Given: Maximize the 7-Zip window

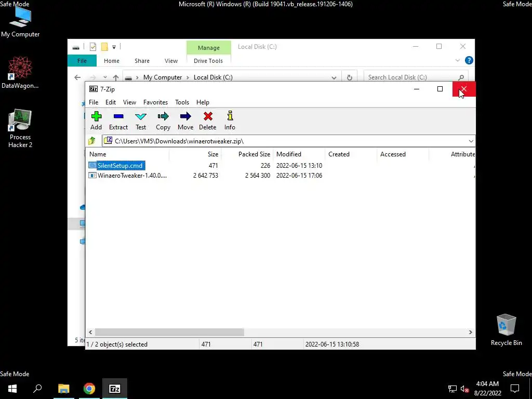Looking at the screenshot, I should coord(440,89).
